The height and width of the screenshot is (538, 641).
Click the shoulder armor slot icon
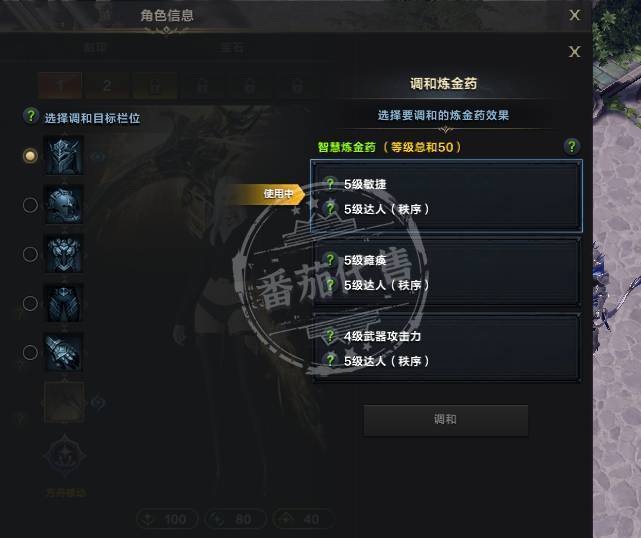coord(64,204)
